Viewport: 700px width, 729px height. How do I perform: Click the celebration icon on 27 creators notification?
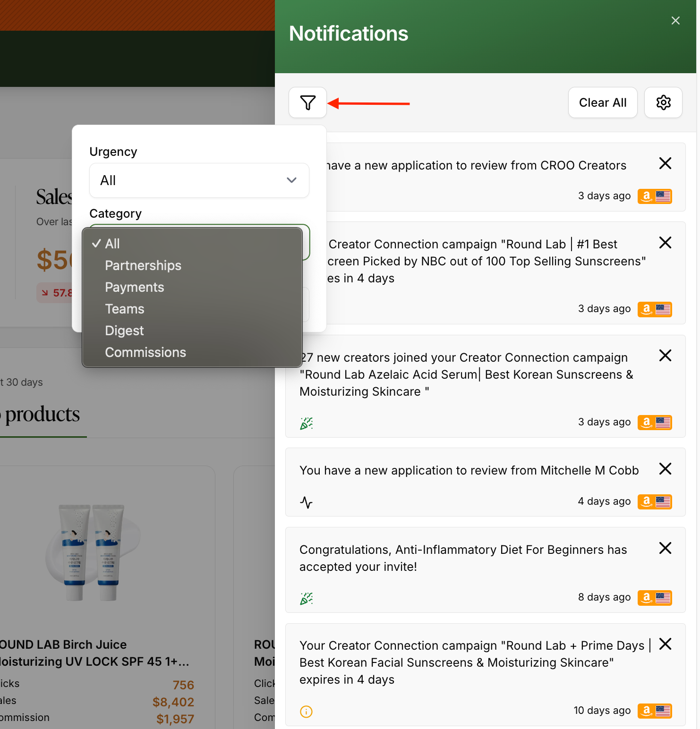[x=306, y=424]
